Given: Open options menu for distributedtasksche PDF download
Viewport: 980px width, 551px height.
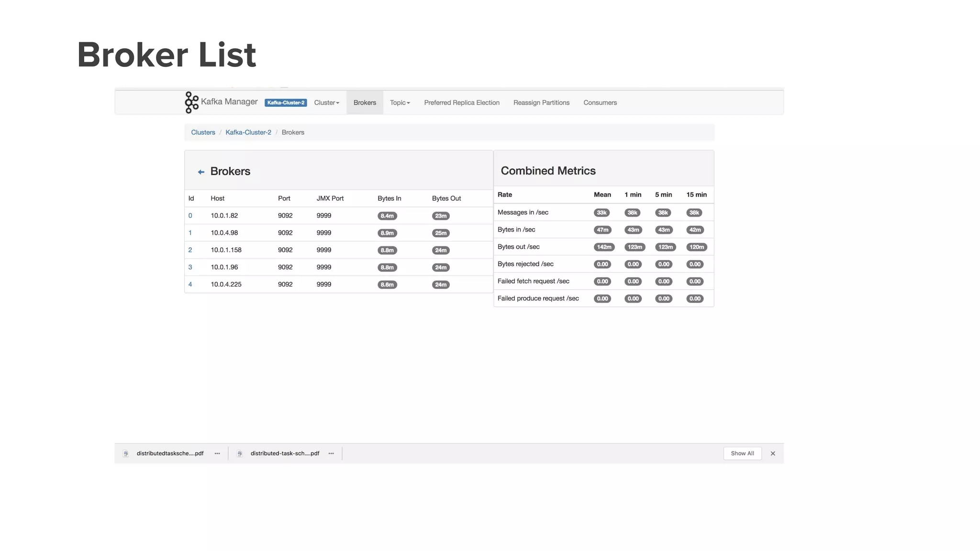Looking at the screenshot, I should 217,453.
